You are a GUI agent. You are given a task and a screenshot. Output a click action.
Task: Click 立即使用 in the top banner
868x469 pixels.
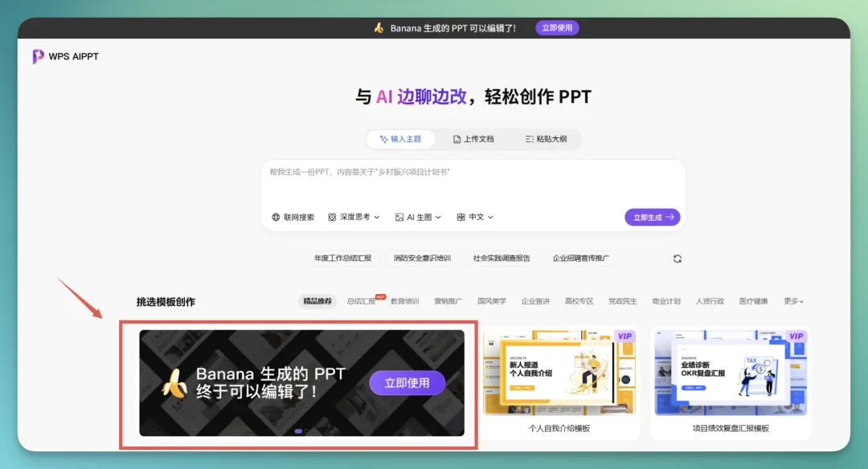[x=557, y=27]
